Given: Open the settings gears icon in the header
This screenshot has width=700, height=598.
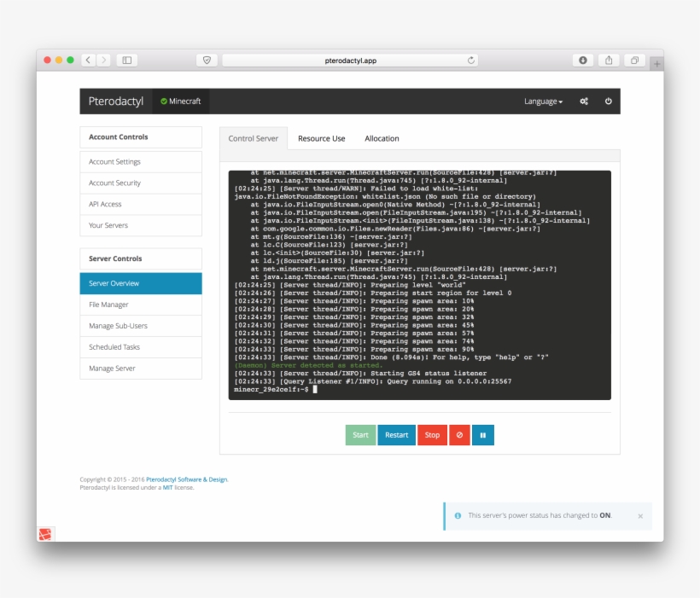Looking at the screenshot, I should click(582, 100).
